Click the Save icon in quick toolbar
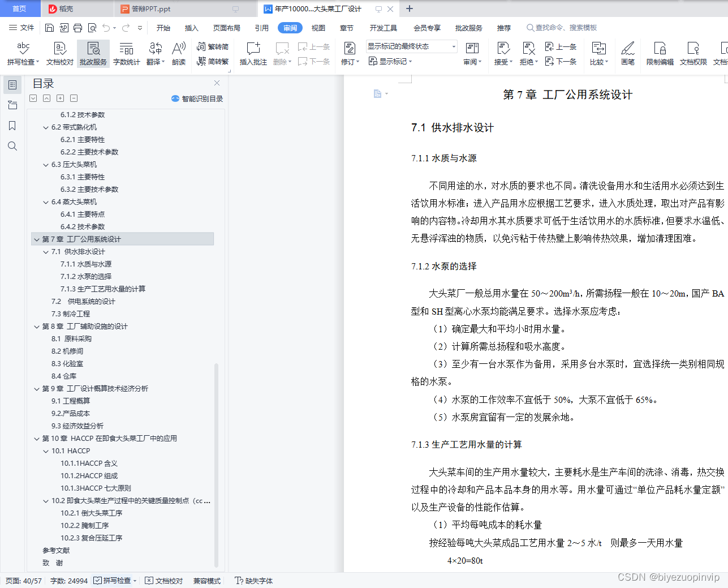 click(49, 28)
